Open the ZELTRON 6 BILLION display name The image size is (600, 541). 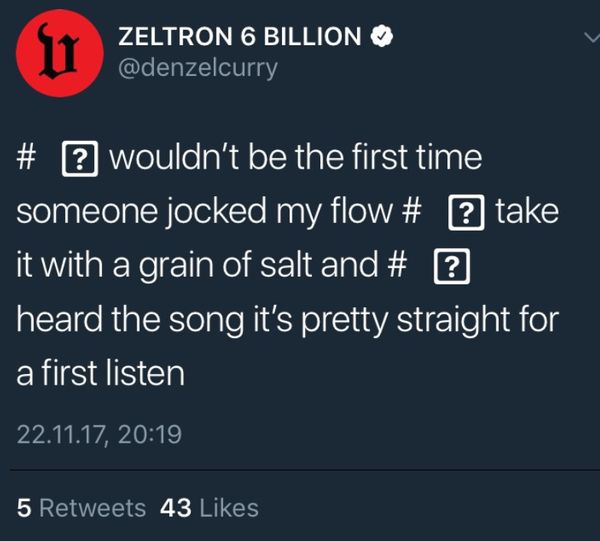(x=240, y=36)
